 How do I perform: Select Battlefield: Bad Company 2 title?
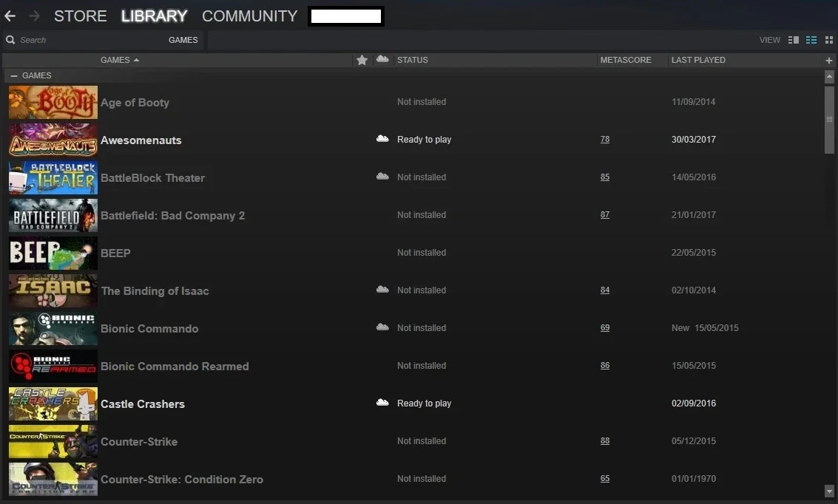[x=172, y=216]
